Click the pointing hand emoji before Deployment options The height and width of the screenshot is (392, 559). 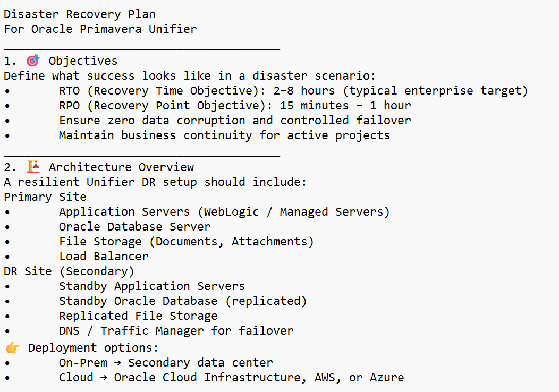point(12,348)
